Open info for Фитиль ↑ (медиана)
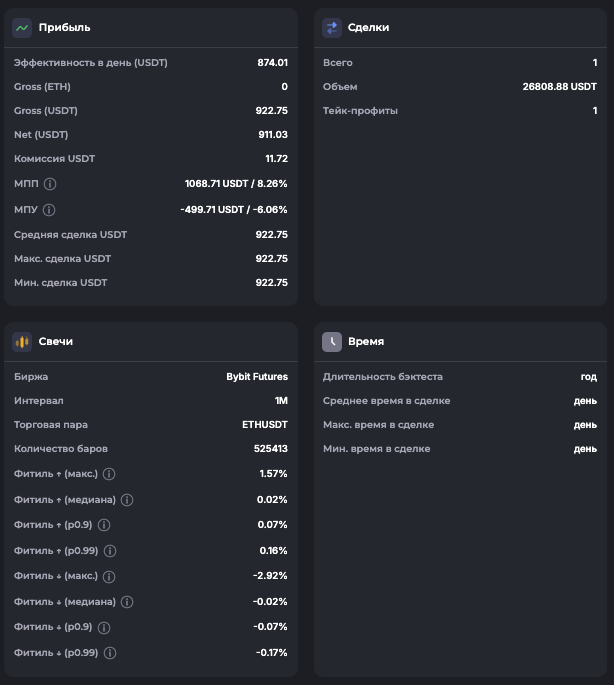The height and width of the screenshot is (685, 614). click(x=127, y=500)
